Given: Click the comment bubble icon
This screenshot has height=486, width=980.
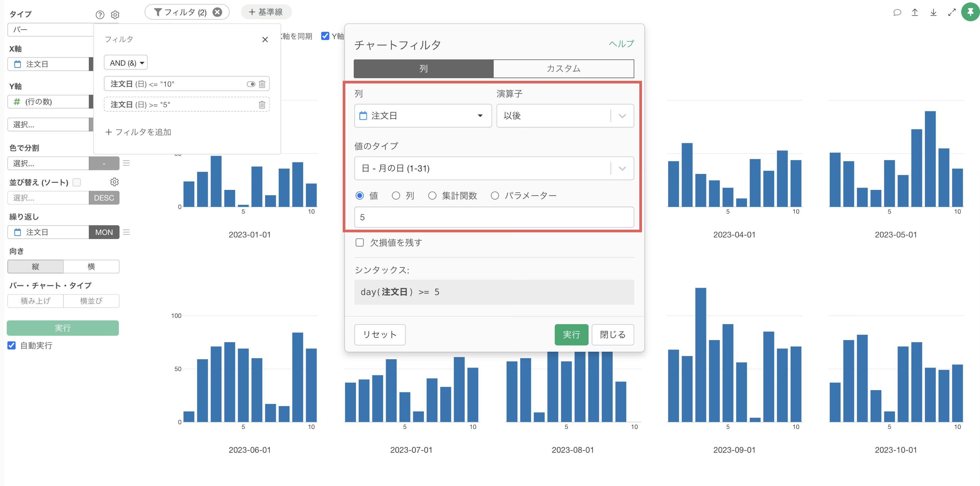Looking at the screenshot, I should coord(897,13).
